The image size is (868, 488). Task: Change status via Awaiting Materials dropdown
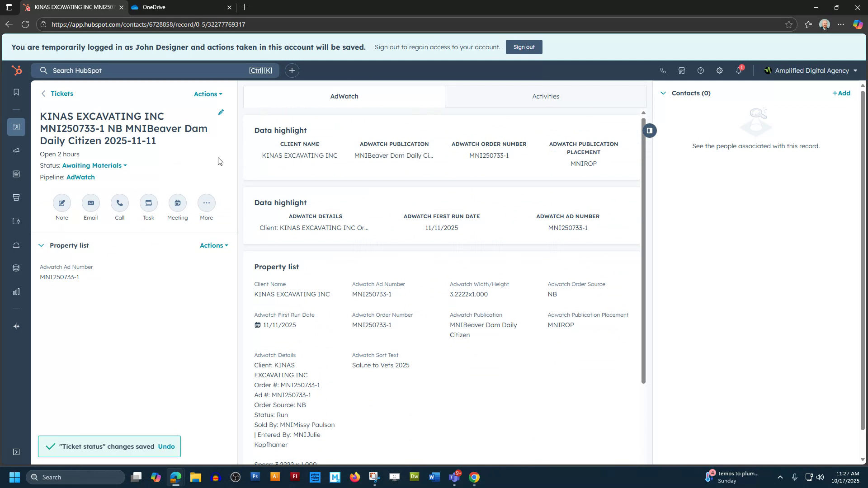tap(94, 165)
